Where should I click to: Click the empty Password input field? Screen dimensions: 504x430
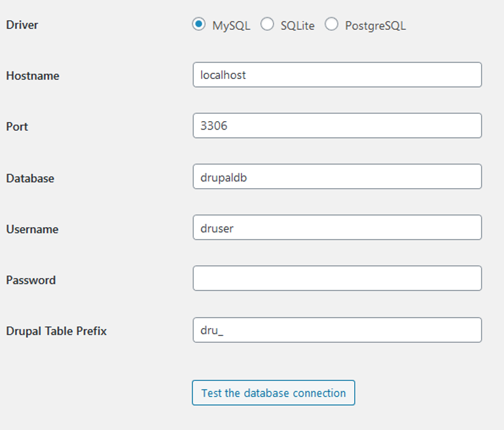pyautogui.click(x=337, y=278)
